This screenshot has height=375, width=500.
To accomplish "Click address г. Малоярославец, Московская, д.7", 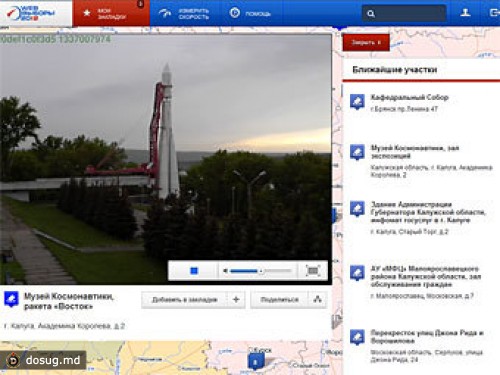I will coord(422,296).
